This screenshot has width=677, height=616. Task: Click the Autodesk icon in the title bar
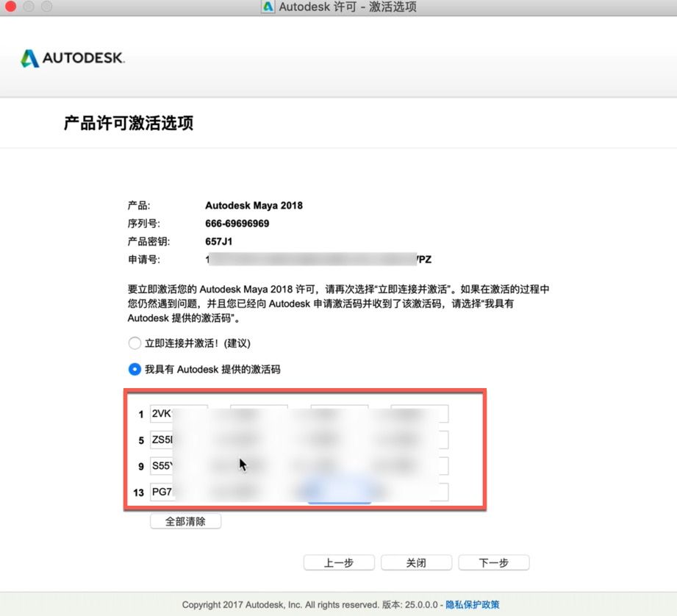268,7
